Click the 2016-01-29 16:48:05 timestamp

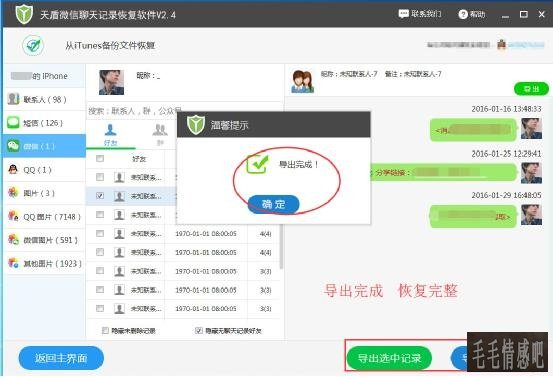[x=506, y=195]
